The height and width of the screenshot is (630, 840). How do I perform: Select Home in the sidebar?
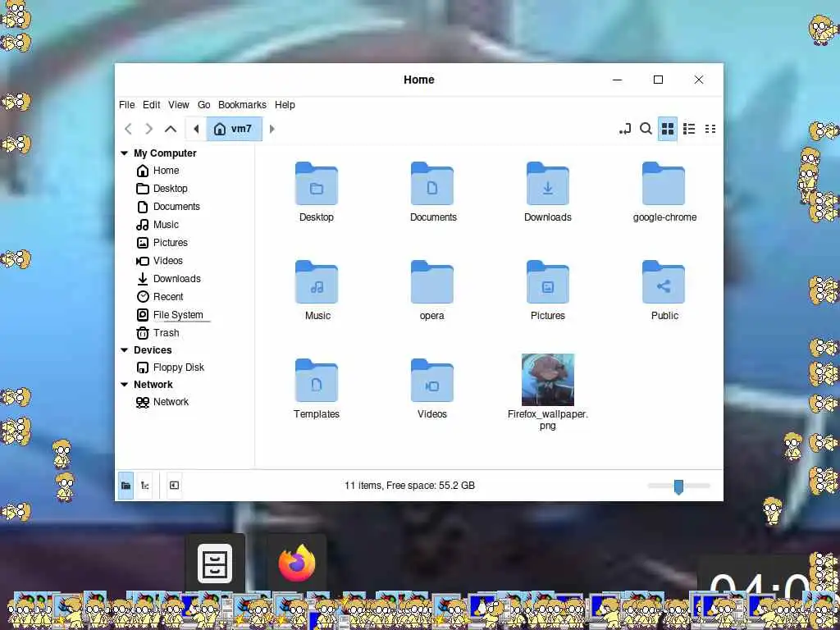pyautogui.click(x=166, y=171)
